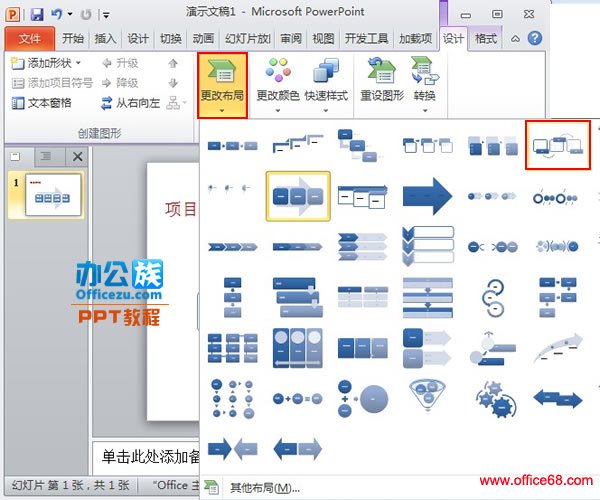
Task: Open the 快速样式 gallery dropdown
Action: point(326,85)
